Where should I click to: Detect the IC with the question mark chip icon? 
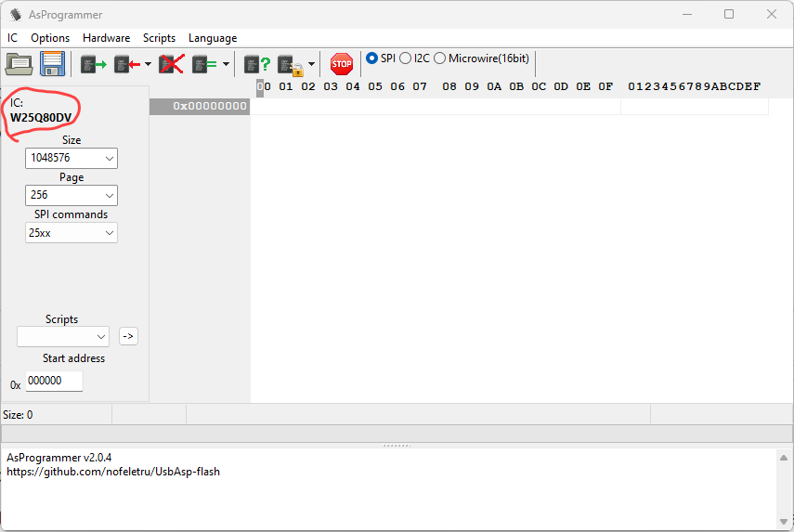[x=257, y=64]
